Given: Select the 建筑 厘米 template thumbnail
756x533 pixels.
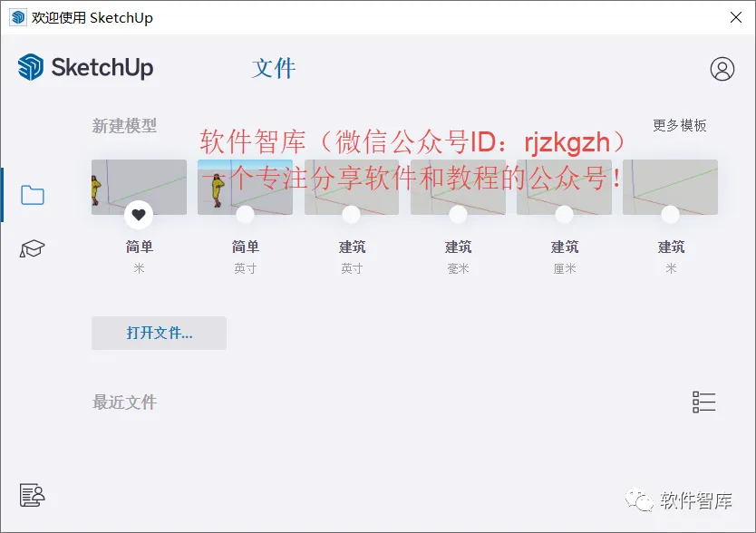Looking at the screenshot, I should (x=564, y=187).
